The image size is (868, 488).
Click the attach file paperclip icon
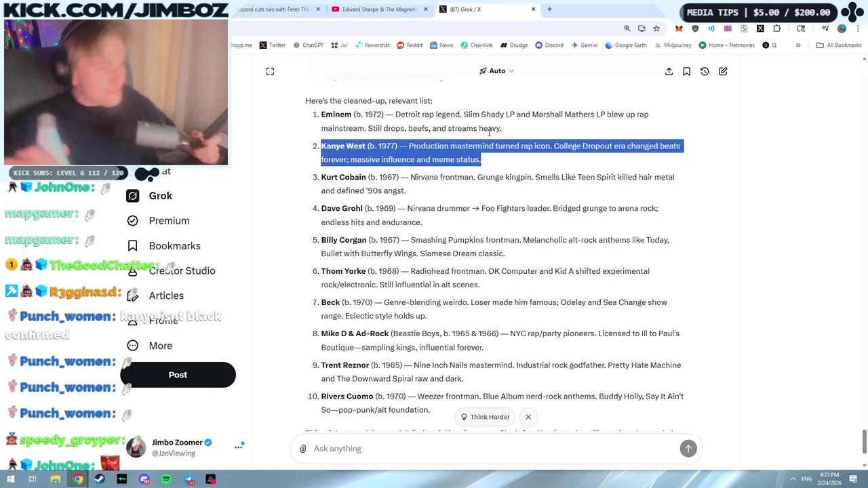click(x=303, y=449)
